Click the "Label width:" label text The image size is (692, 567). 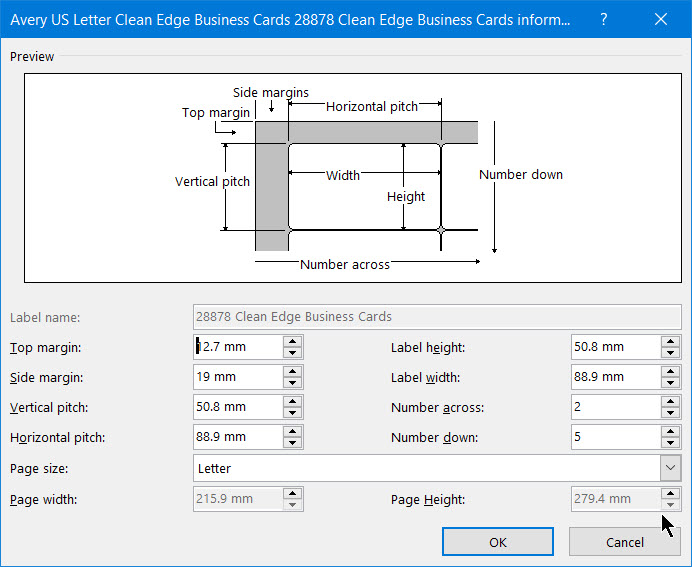425,378
